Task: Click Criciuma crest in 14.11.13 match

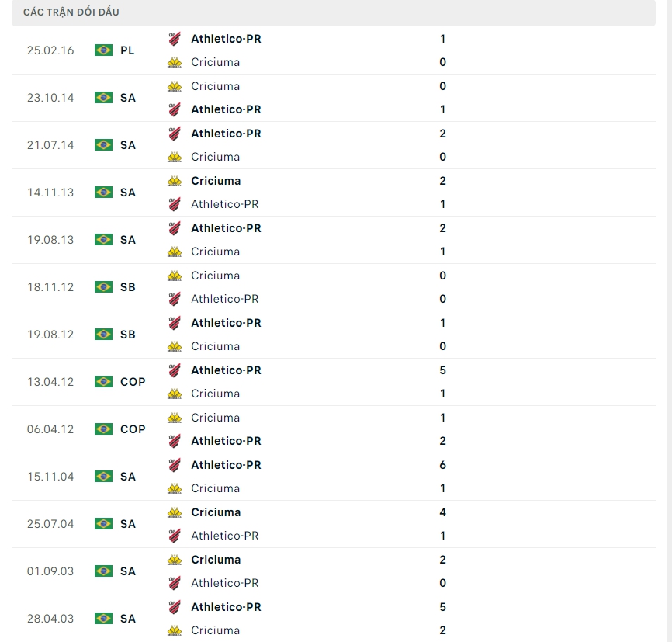Action: [x=175, y=181]
